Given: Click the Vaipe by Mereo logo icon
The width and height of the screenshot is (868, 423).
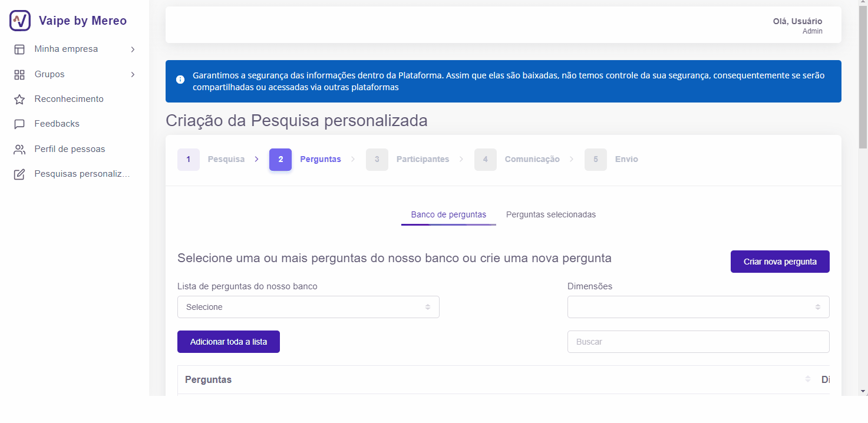Looking at the screenshot, I should (19, 20).
